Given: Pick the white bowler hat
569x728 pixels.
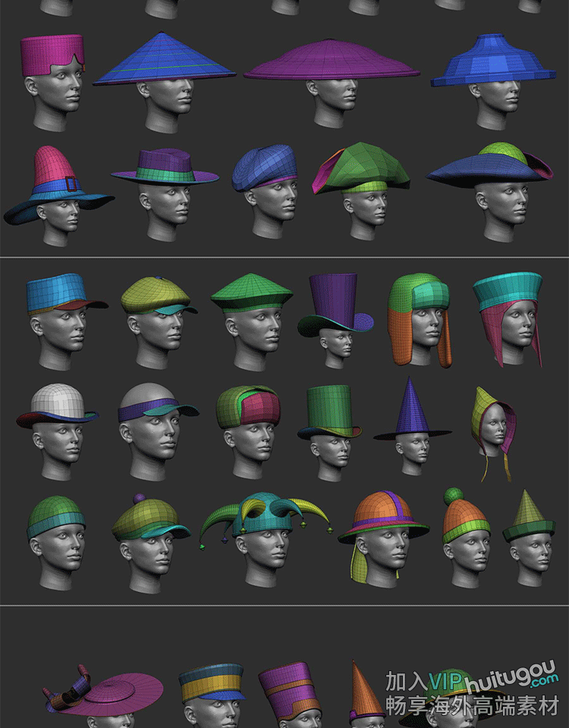Looking at the screenshot, I should (57, 405).
